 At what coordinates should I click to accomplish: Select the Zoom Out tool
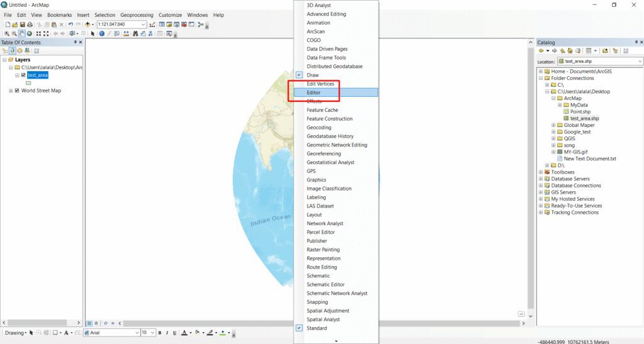14,34
